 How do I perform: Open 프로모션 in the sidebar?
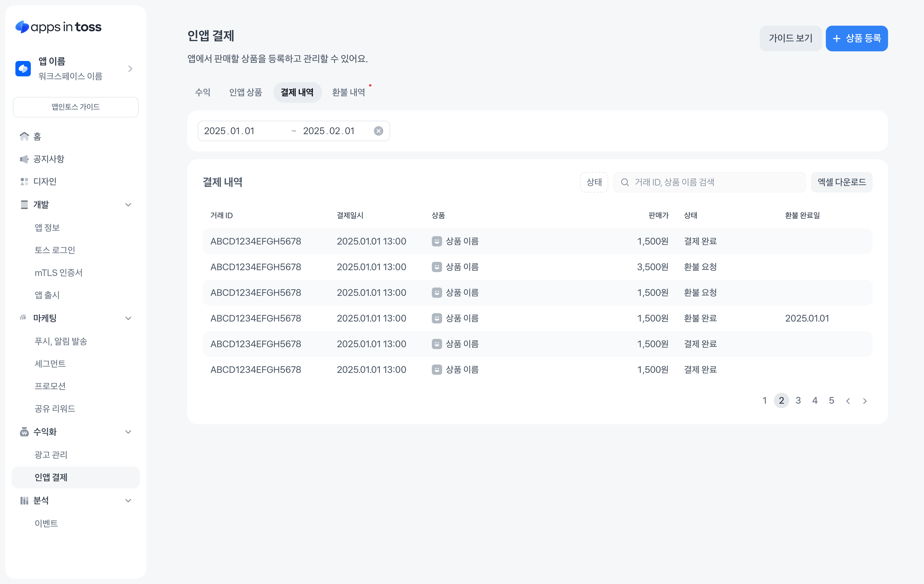tap(50, 386)
